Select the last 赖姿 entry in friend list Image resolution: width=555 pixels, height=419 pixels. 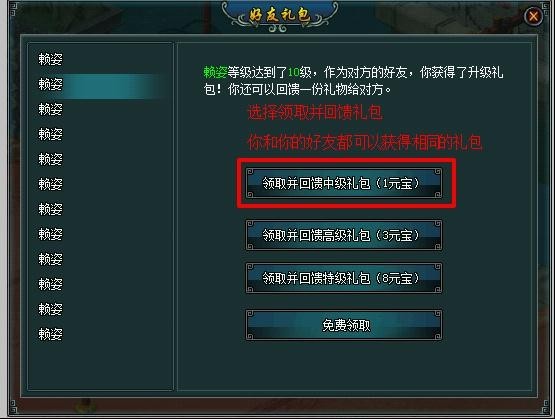50,334
